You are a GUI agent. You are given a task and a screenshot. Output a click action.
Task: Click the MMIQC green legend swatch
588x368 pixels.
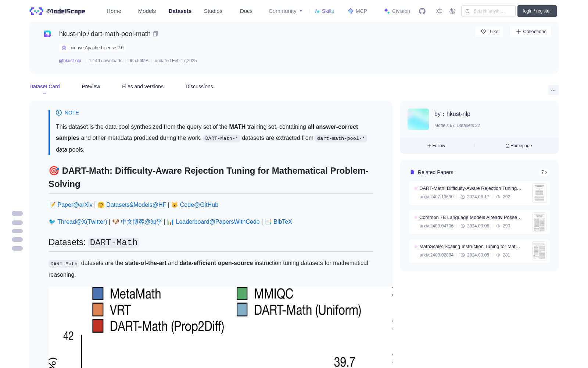click(242, 294)
